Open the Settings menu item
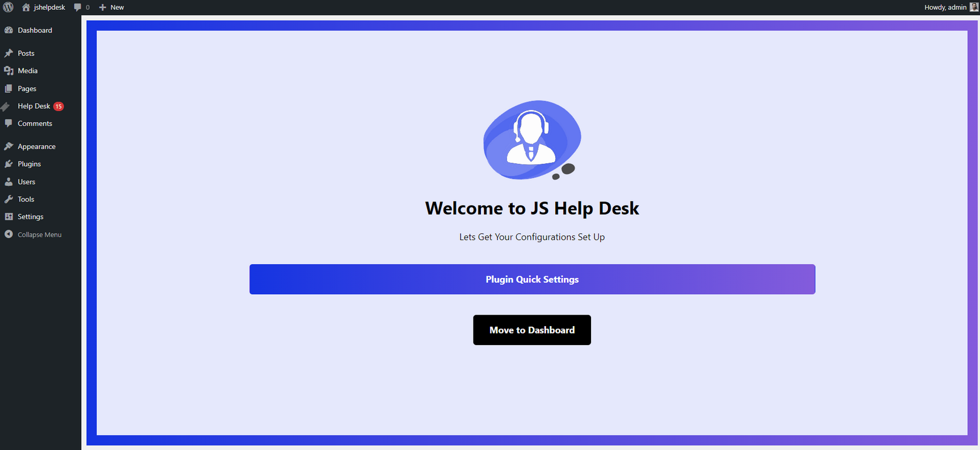980x450 pixels. coord(30,217)
